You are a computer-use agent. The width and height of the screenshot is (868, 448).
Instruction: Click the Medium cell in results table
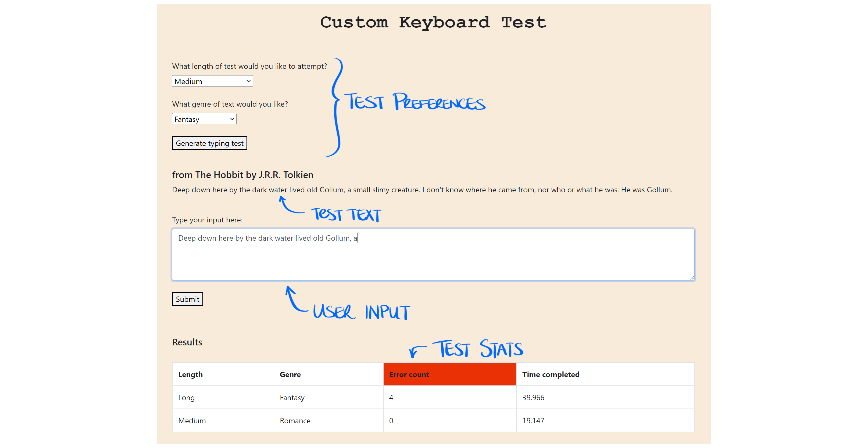[223, 421]
